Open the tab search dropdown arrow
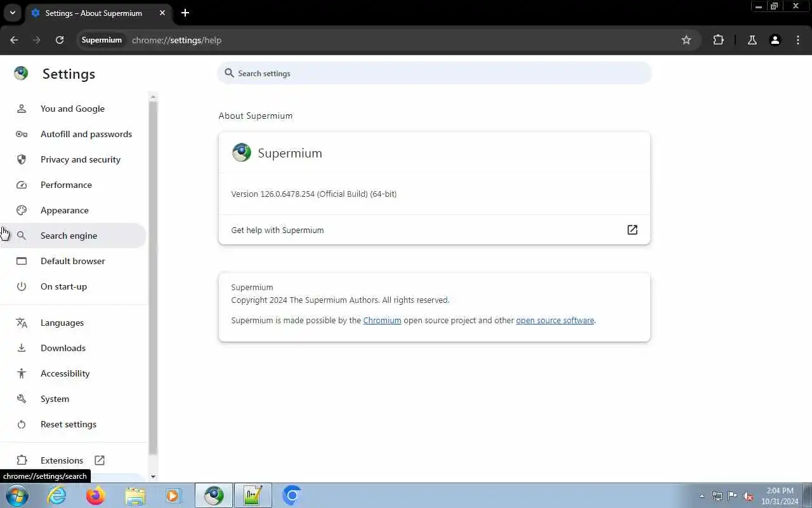The width and height of the screenshot is (812, 508). pyautogui.click(x=12, y=13)
